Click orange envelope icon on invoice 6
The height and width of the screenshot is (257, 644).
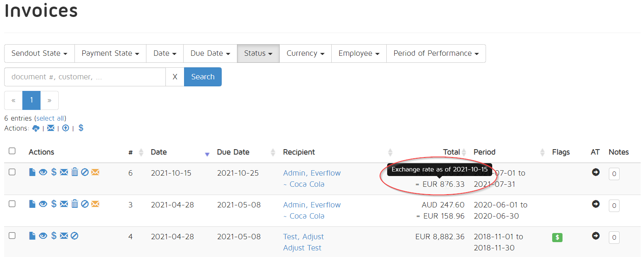pos(95,172)
